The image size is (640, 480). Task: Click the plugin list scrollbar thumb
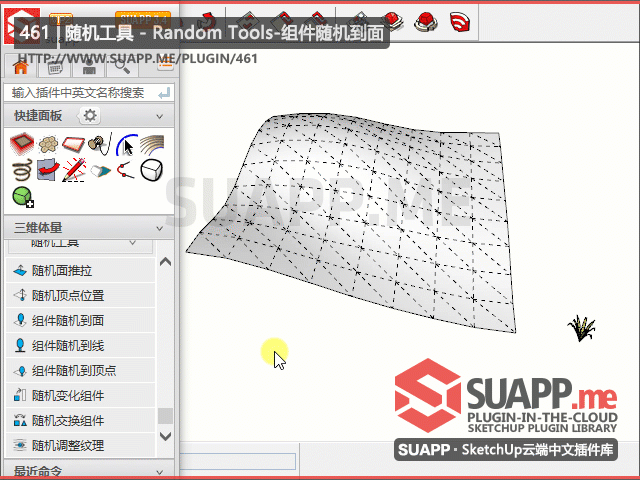pos(165,416)
